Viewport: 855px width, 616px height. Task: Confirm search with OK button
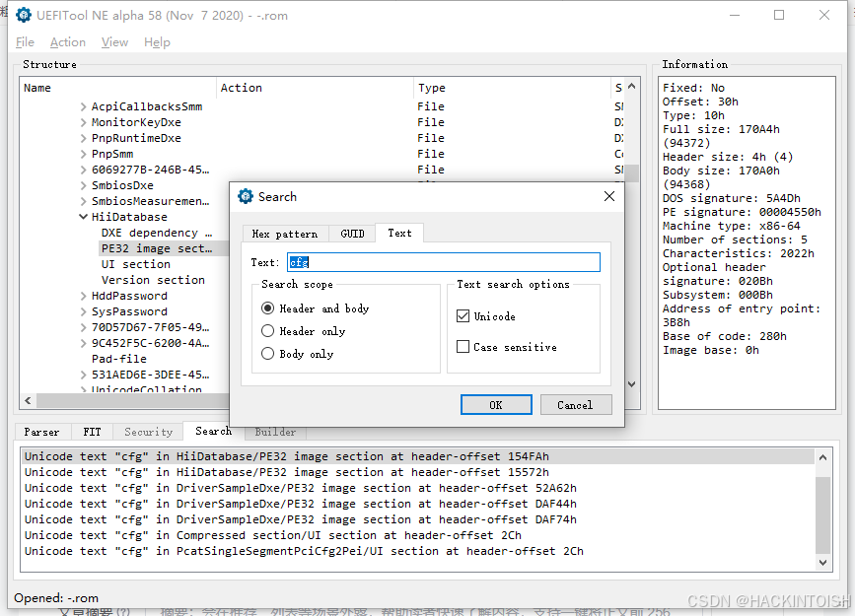click(496, 405)
